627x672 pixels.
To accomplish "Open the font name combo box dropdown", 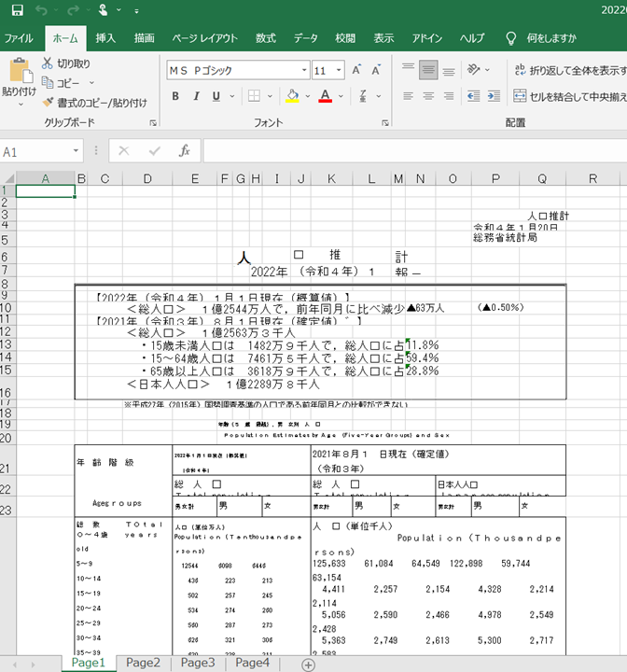I will click(304, 70).
